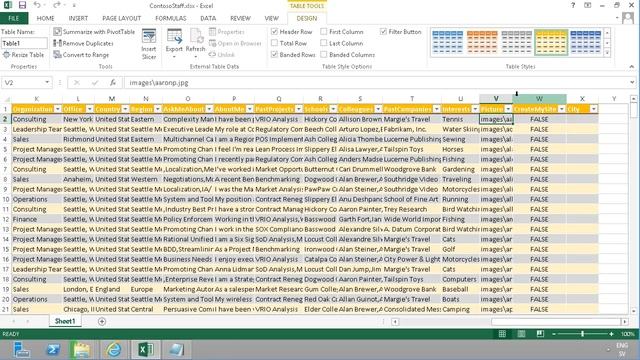The image size is (640, 360).
Task: Toggle the Filter Button checkbox
Action: tap(383, 31)
